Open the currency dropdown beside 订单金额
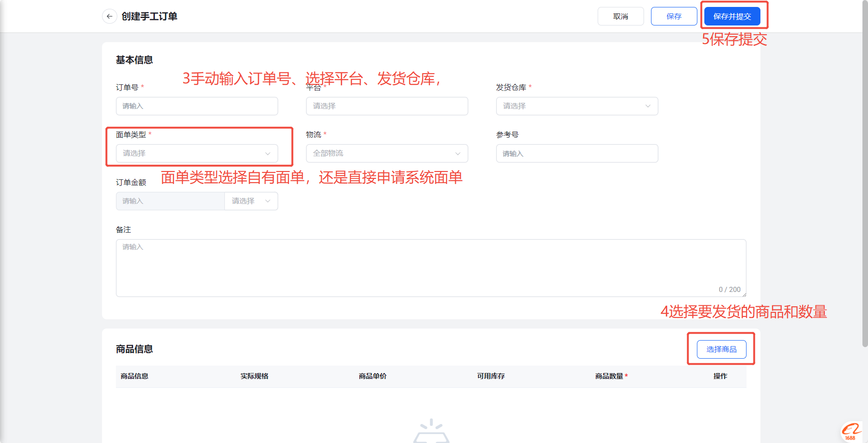868x443 pixels. (251, 201)
